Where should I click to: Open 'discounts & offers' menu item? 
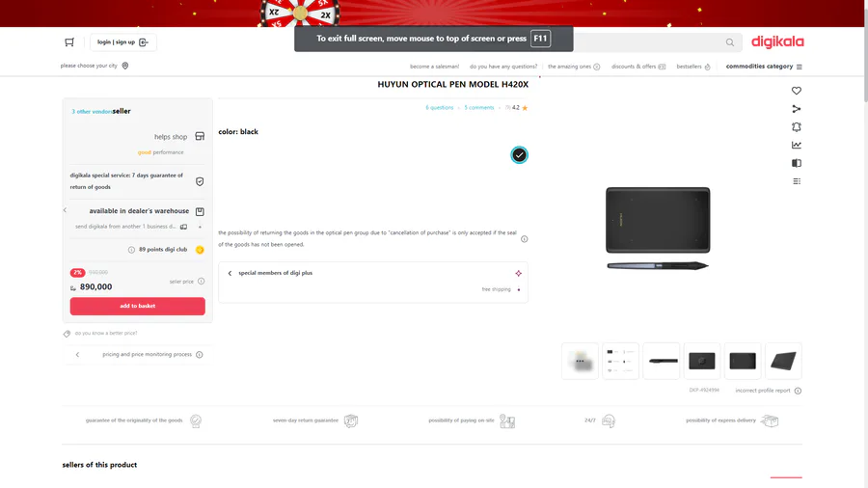click(x=638, y=67)
